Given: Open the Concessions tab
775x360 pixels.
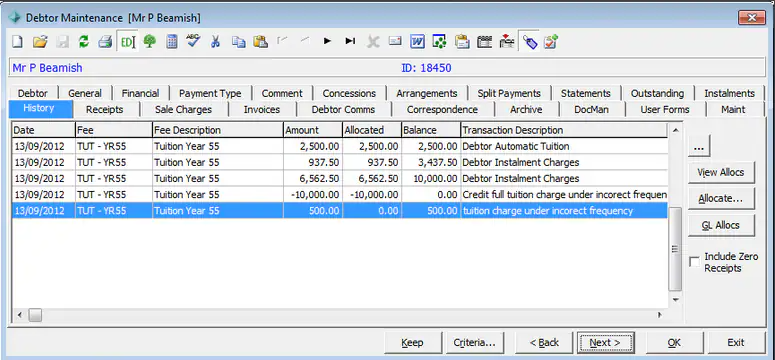Looking at the screenshot, I should click(x=349, y=93).
